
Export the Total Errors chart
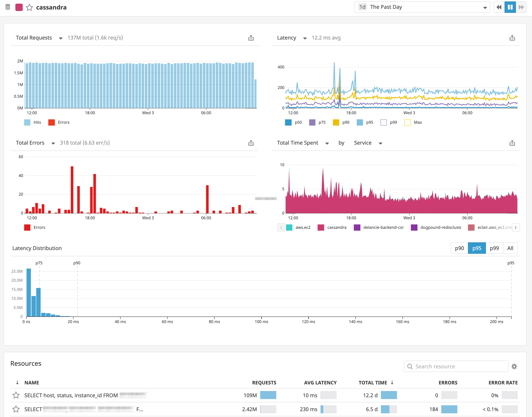point(251,143)
